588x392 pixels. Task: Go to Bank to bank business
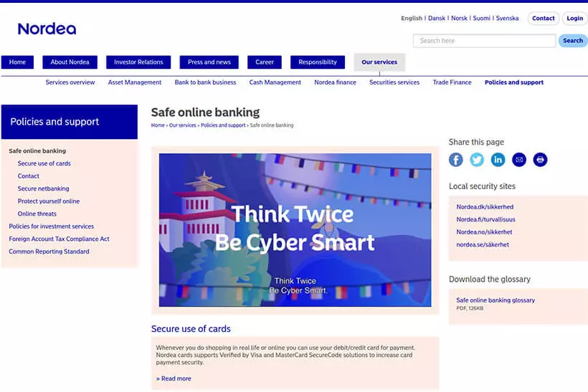click(x=205, y=82)
